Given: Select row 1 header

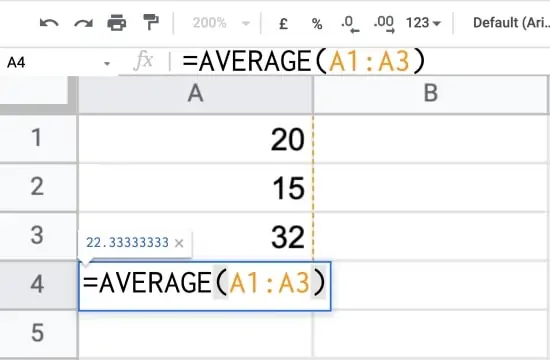Looking at the screenshot, I should [x=37, y=138].
